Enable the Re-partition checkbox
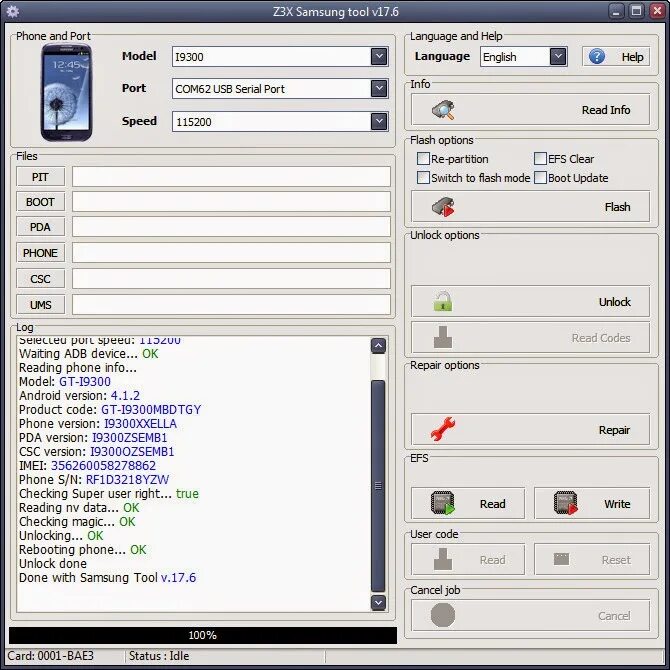Screen dimensions: 670x670 [x=423, y=159]
